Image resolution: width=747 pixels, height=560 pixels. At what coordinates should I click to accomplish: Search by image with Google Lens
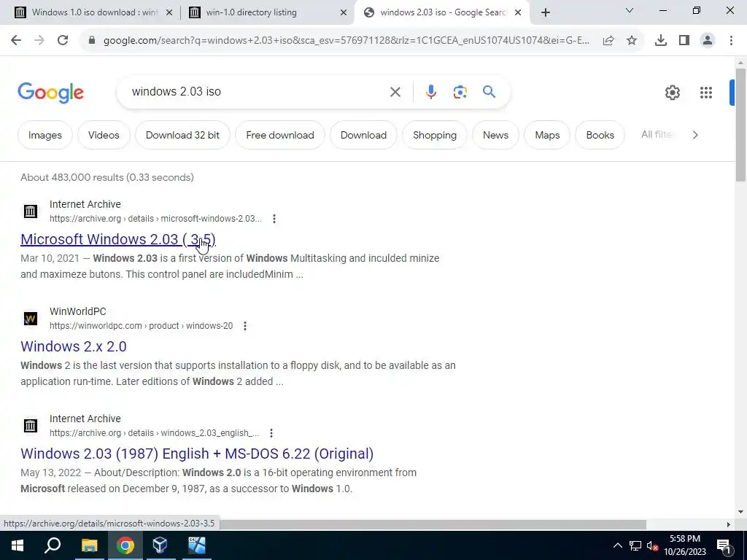point(460,92)
